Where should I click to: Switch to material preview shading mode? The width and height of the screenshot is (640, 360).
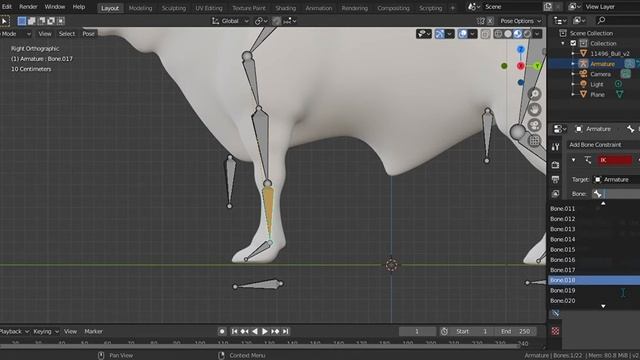[518, 34]
